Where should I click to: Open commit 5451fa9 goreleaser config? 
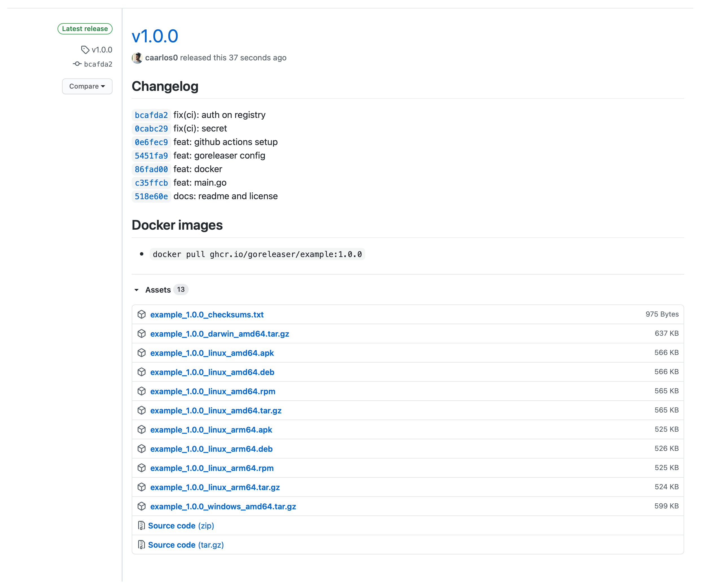[151, 156]
